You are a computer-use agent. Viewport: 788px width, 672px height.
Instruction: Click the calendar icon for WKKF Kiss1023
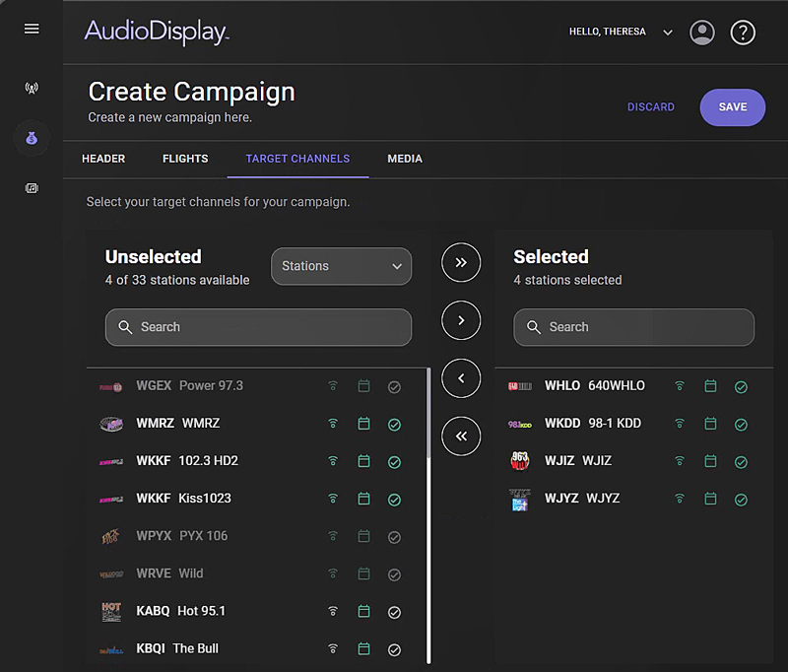pyautogui.click(x=363, y=499)
